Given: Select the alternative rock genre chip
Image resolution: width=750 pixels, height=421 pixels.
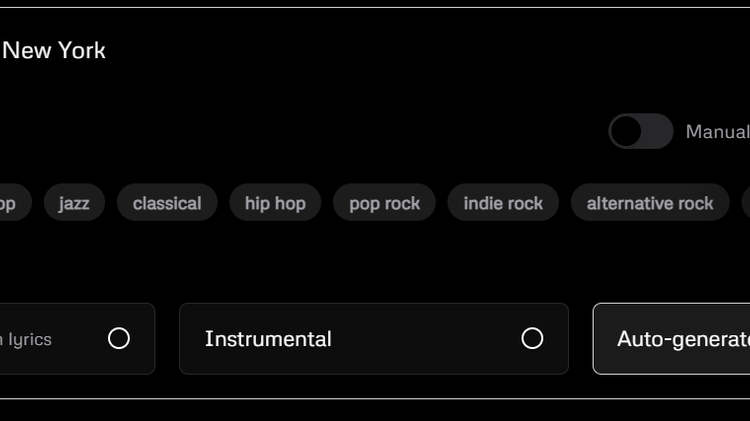Looking at the screenshot, I should [x=650, y=203].
